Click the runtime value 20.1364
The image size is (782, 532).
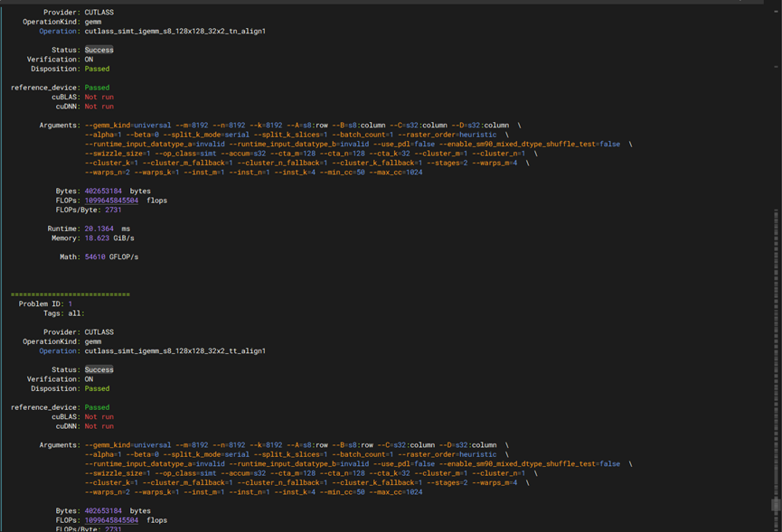click(99, 229)
